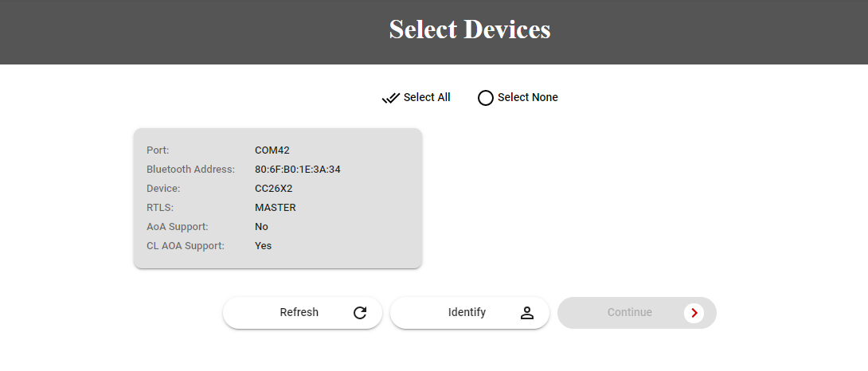Click the Select Devices page heading
This screenshot has width=868, height=371.
(x=470, y=29)
